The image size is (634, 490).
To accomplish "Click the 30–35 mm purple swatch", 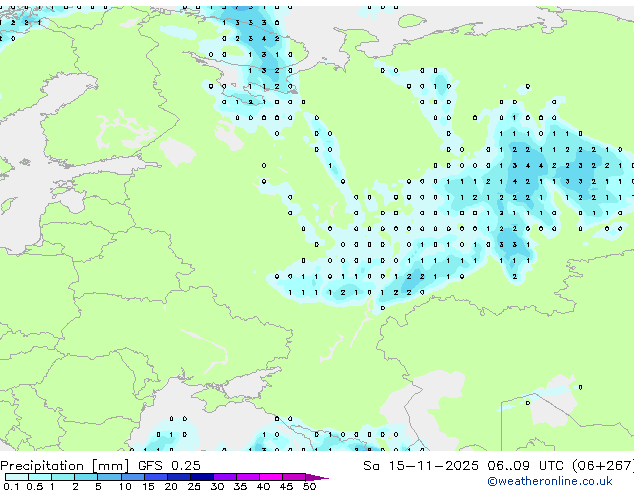I will tap(224, 477).
